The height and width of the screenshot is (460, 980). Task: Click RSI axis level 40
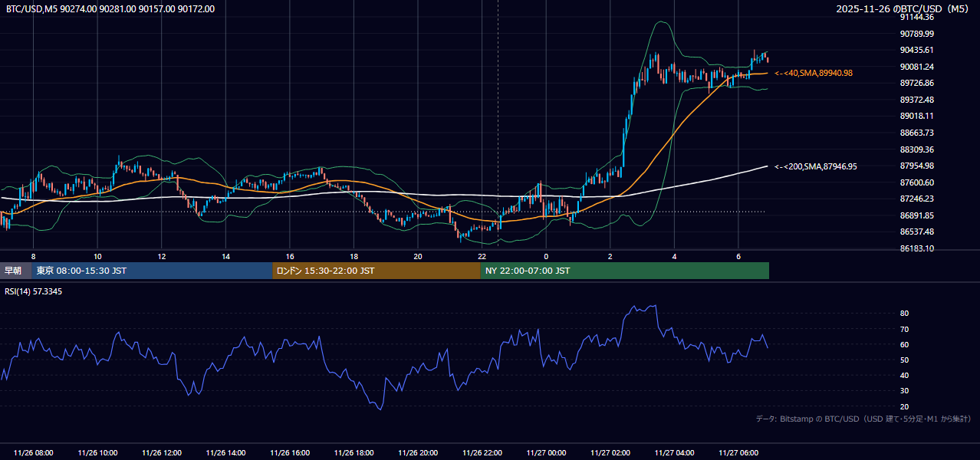(x=905, y=375)
